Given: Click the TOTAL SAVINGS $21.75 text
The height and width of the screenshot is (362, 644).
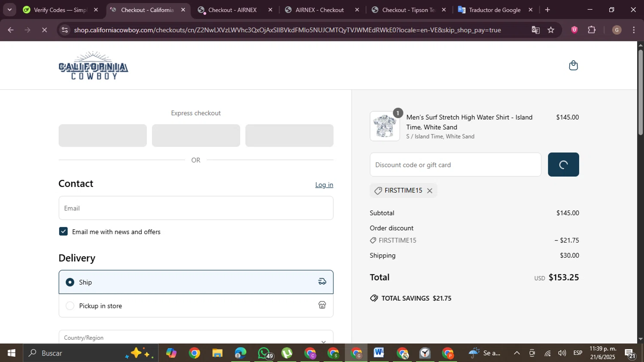Looking at the screenshot, I should [x=416, y=298].
